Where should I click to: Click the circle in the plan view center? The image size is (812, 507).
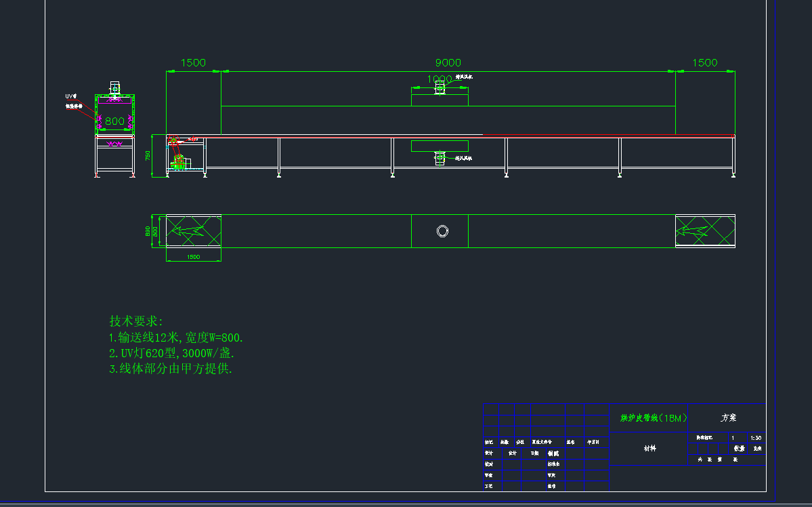tap(443, 231)
